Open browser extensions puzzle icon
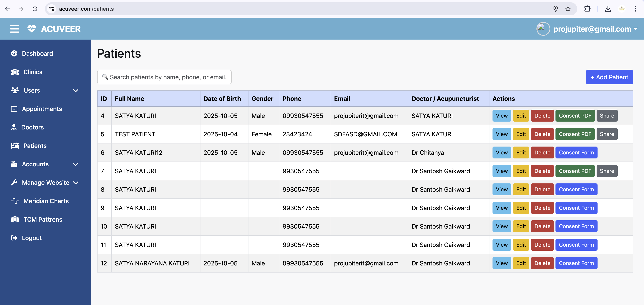 pos(587,9)
